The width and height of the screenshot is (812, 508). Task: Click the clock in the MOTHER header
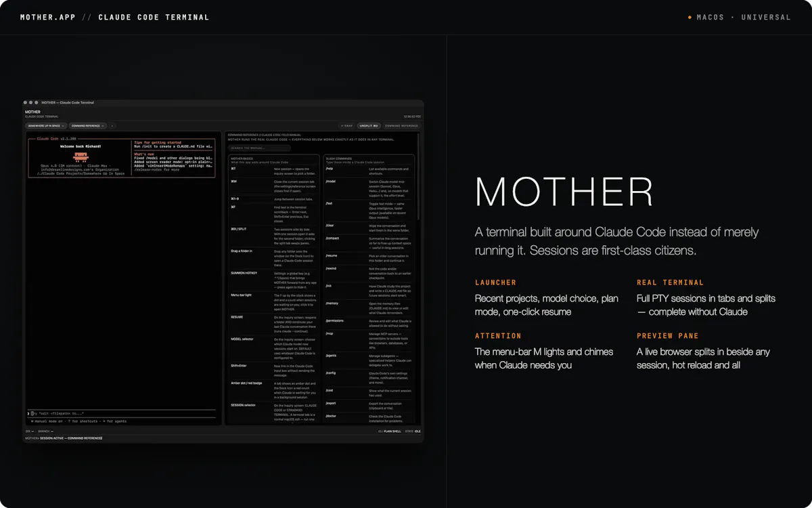click(x=413, y=117)
